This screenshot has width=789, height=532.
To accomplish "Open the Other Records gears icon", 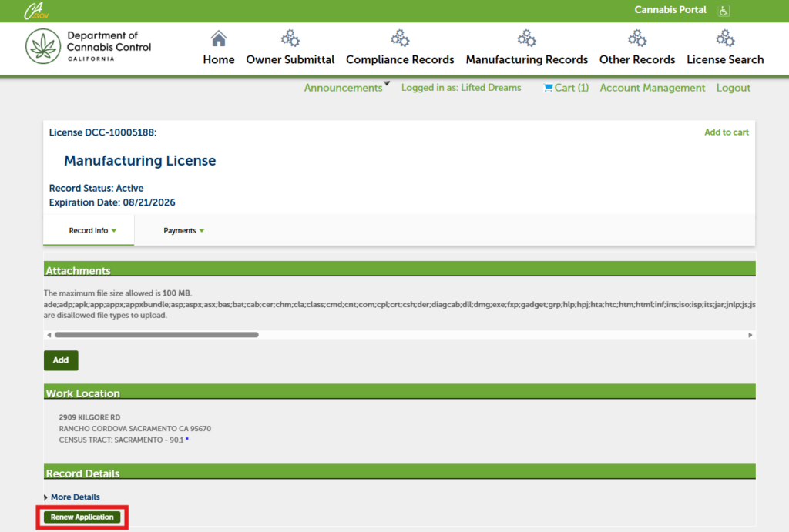I will [x=637, y=38].
